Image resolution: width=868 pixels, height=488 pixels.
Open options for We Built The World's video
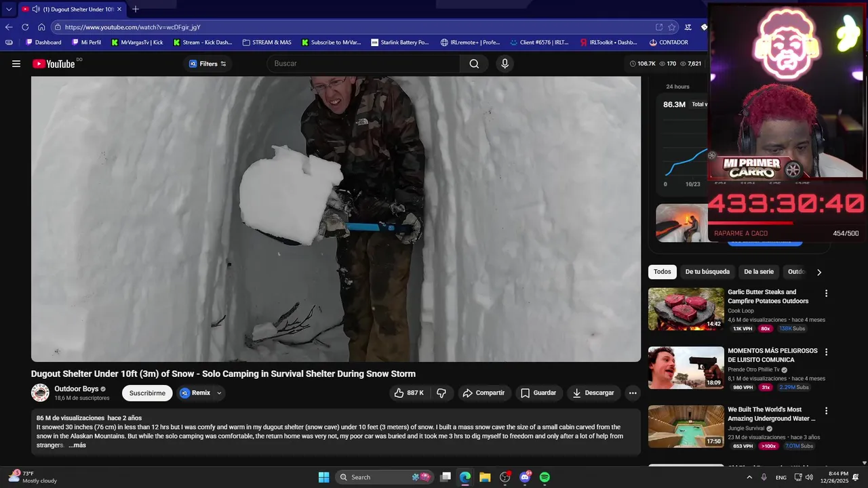(x=826, y=411)
